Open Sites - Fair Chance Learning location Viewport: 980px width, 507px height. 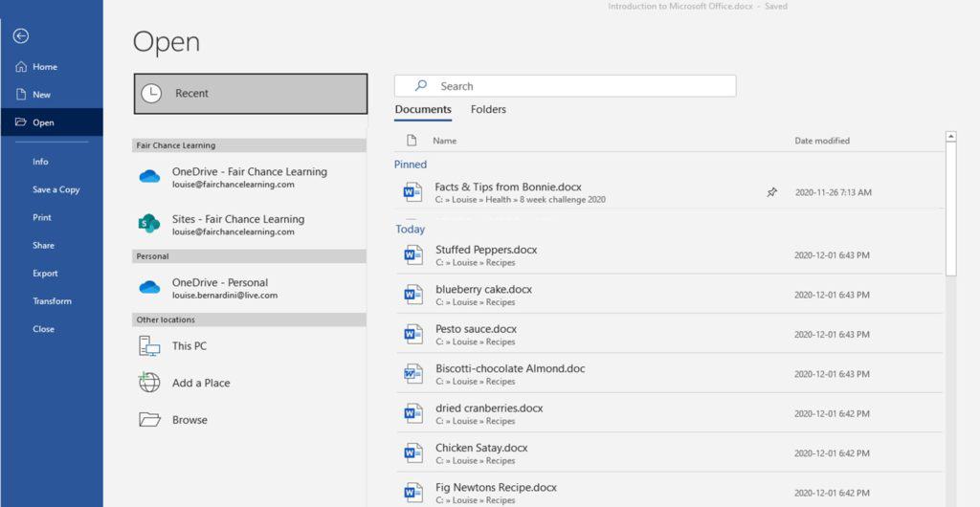coord(250,225)
